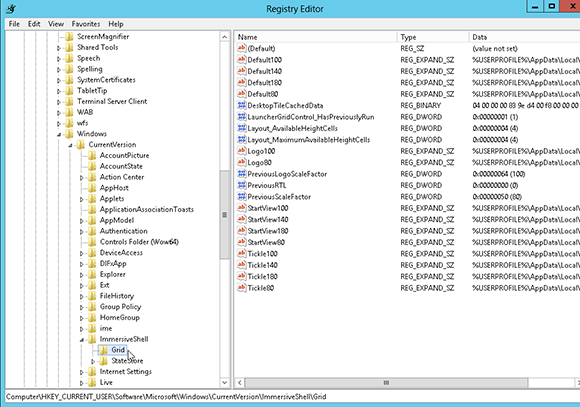Expand the Group Policy key node
The width and height of the screenshot is (580, 407).
coord(81,307)
